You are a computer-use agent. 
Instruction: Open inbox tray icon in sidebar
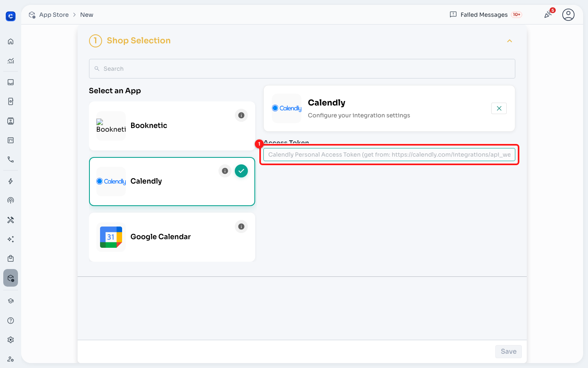11,82
